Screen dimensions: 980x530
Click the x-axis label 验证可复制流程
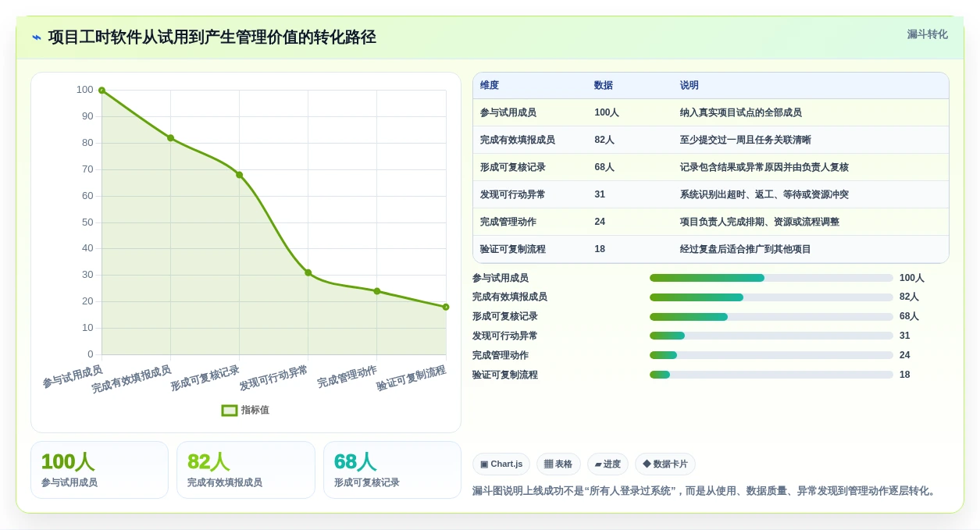pyautogui.click(x=412, y=378)
